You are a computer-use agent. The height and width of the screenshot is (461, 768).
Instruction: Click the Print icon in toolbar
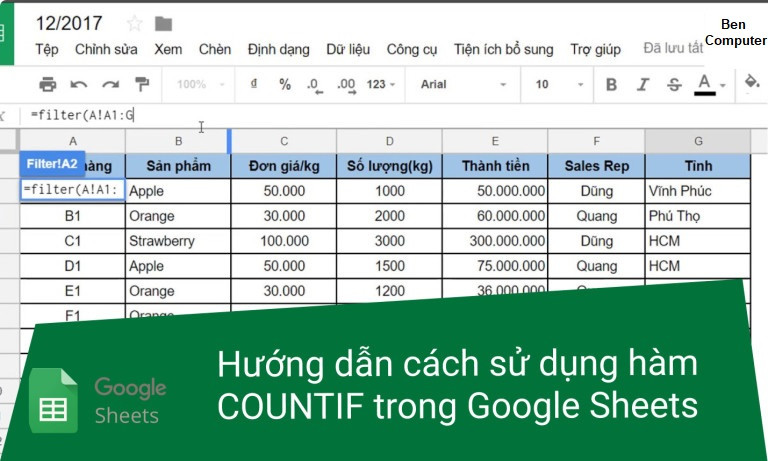48,84
